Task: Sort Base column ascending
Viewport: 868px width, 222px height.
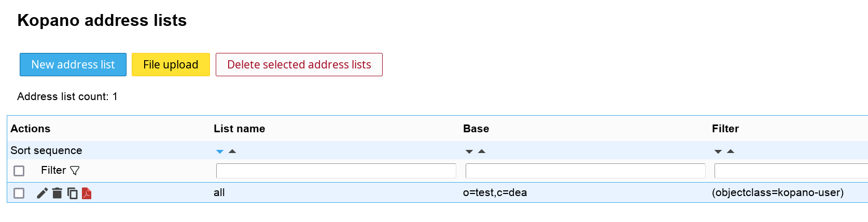Action: click(x=482, y=151)
